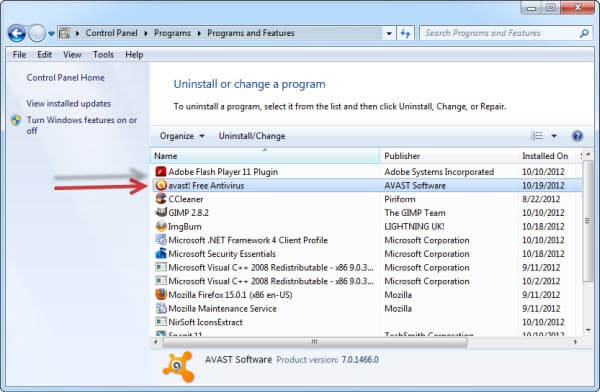Expand the address bar history dropdown
The image size is (600, 392).
pos(389,33)
